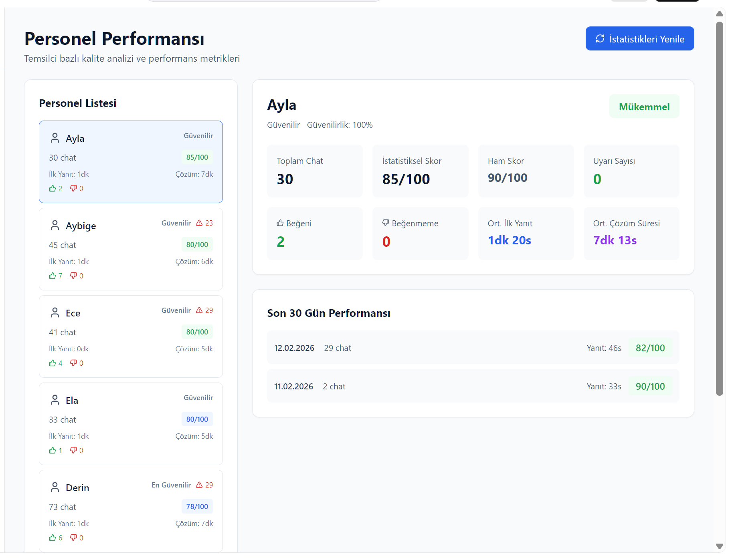This screenshot has width=734, height=560.
Task: Click the refresh icon in İstatistikleri Yenile
Action: tap(600, 39)
